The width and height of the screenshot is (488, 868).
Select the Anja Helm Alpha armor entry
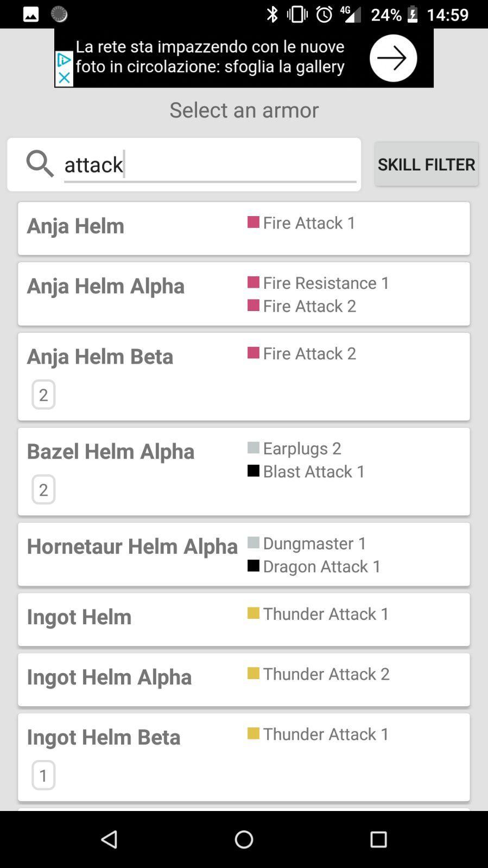[244, 293]
